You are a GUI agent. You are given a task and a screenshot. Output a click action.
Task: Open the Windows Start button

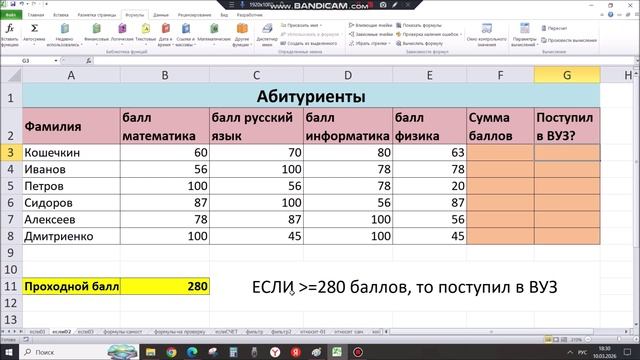(9, 352)
